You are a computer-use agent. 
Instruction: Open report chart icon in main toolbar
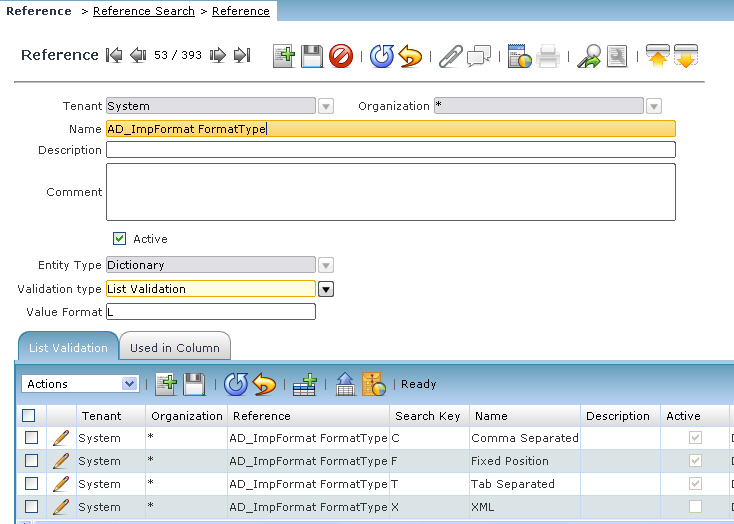(x=520, y=56)
